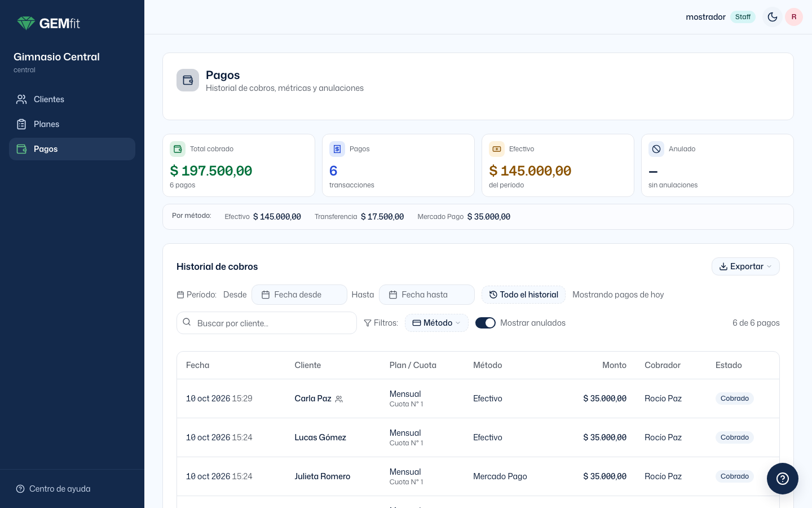Go to Clientes in the sidebar
This screenshot has height=508, width=812.
(x=72, y=99)
